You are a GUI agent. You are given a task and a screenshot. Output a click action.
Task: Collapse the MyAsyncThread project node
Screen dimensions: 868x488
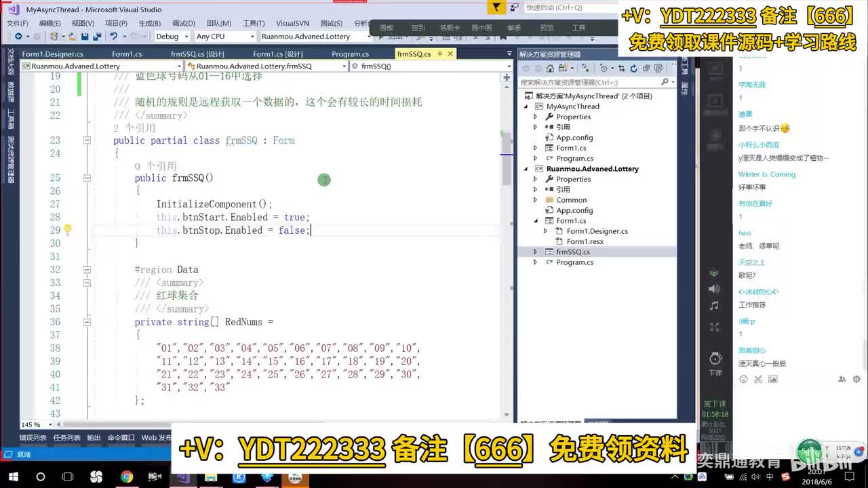[526, 106]
